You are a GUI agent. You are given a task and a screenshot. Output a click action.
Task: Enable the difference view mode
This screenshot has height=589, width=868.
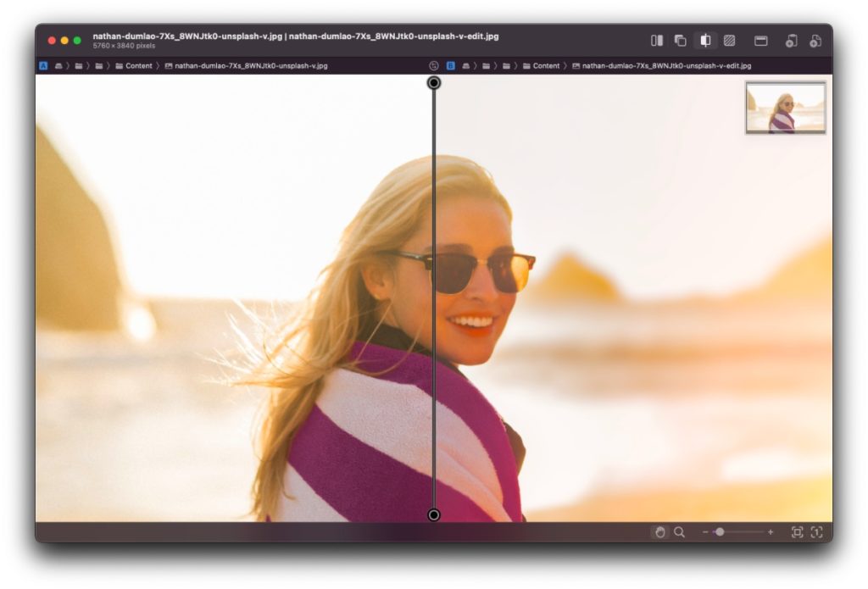(729, 41)
